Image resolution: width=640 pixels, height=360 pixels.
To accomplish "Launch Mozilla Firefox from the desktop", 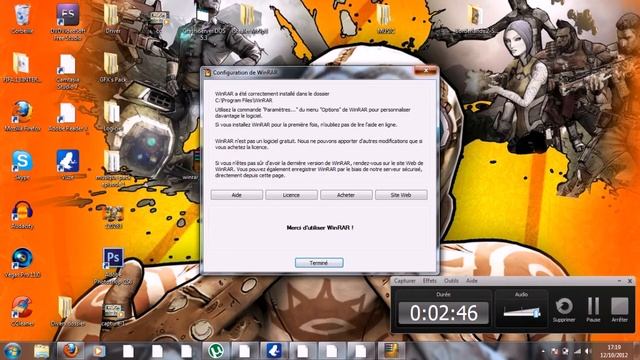I will point(22,116).
